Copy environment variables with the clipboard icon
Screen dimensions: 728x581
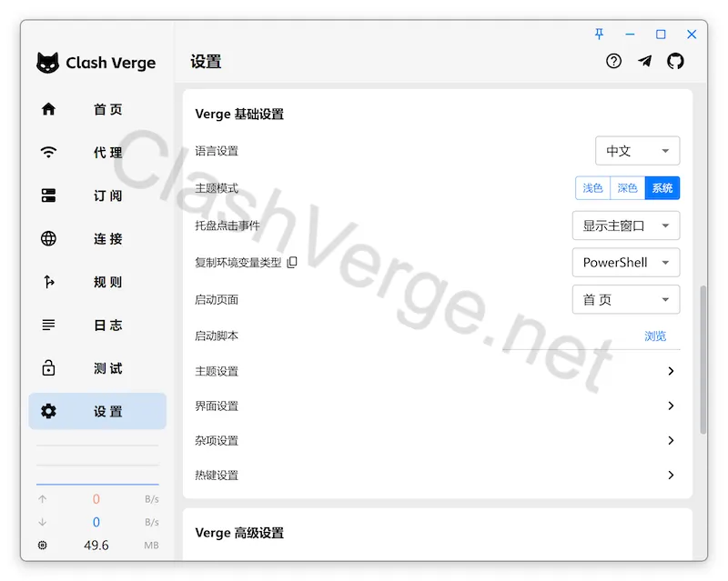pyautogui.click(x=292, y=263)
